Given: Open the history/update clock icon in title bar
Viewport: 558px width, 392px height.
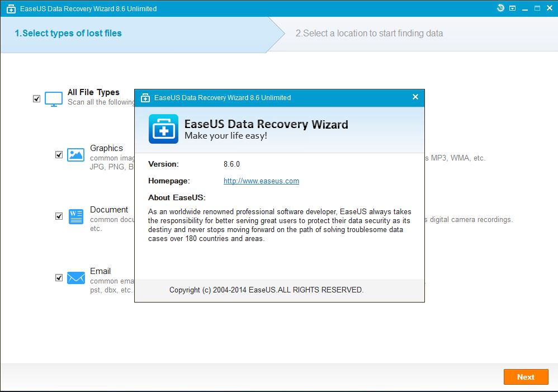Looking at the screenshot, I should pyautogui.click(x=501, y=8).
